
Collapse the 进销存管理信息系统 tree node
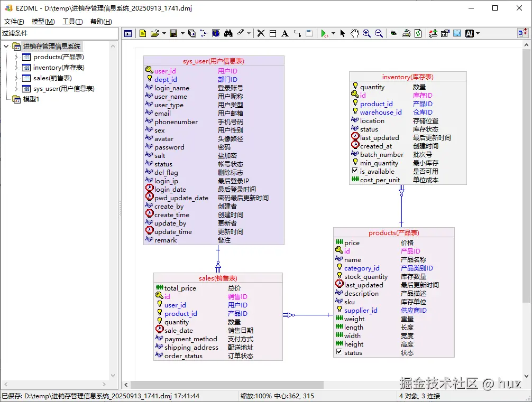pos(6,46)
